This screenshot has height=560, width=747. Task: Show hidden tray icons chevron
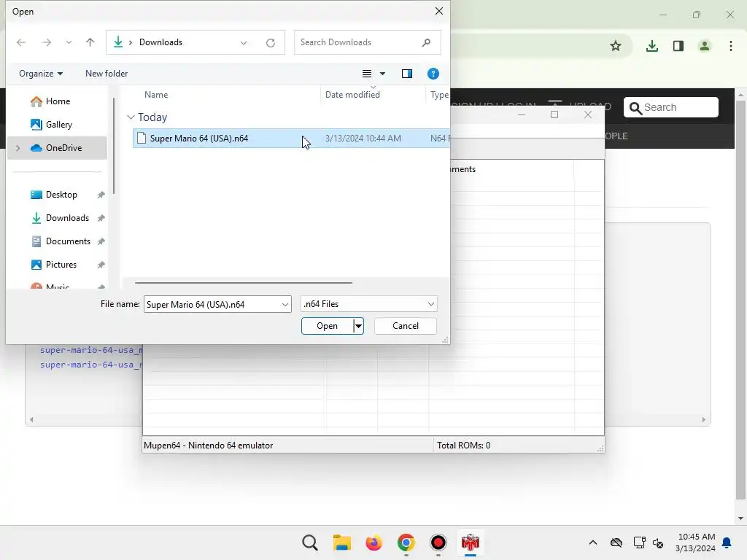(592, 542)
